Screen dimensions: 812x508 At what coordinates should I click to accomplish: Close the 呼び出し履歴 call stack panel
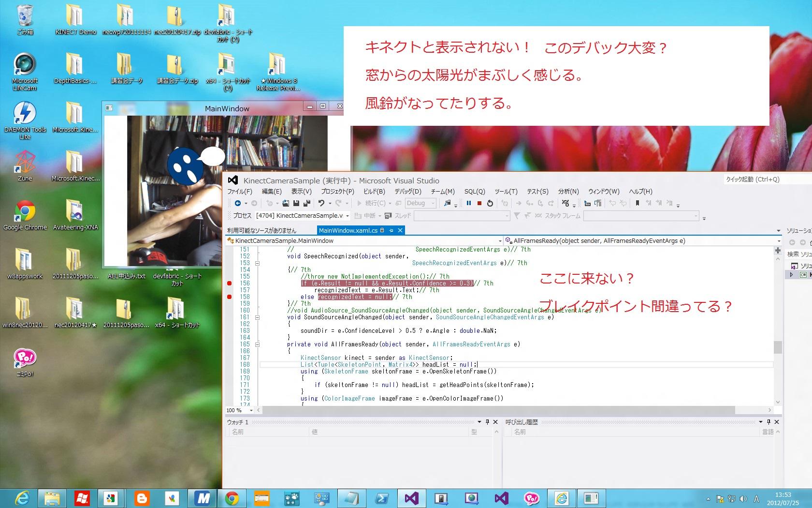(777, 422)
